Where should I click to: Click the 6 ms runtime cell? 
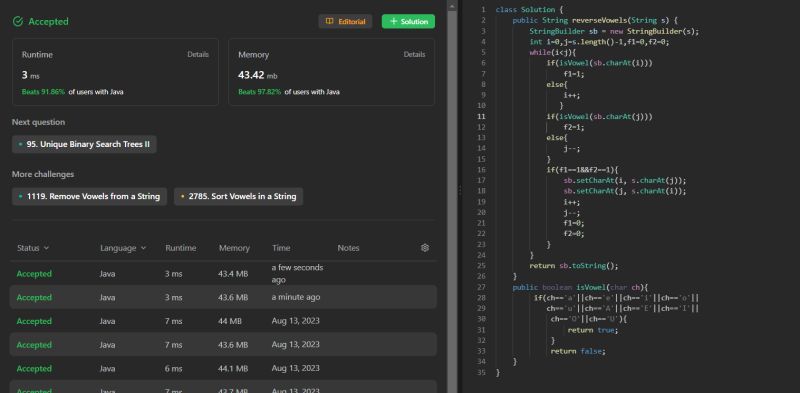click(x=173, y=369)
